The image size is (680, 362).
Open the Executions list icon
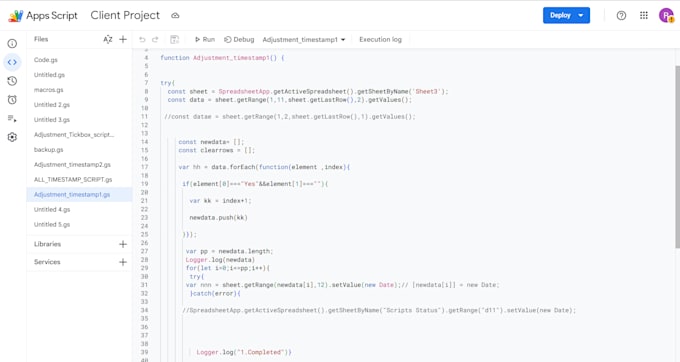(x=12, y=118)
